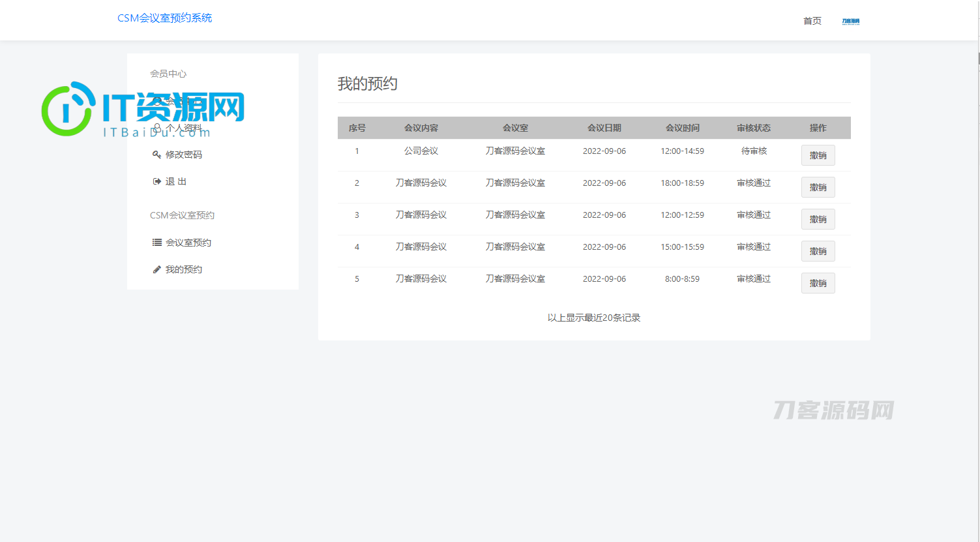Viewport: 980px width, 542px height.
Task: Click the 刀客源码会议 cell in row 3
Action: pyautogui.click(x=421, y=215)
